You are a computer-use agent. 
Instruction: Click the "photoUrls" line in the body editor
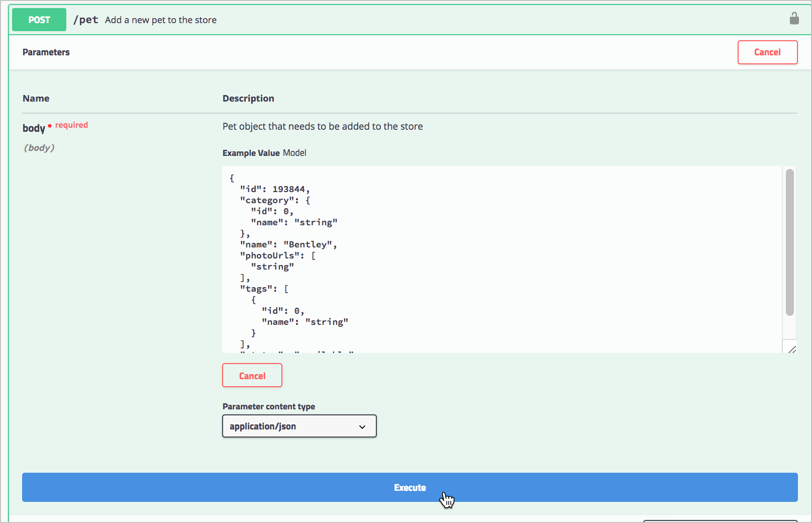pyautogui.click(x=272, y=255)
